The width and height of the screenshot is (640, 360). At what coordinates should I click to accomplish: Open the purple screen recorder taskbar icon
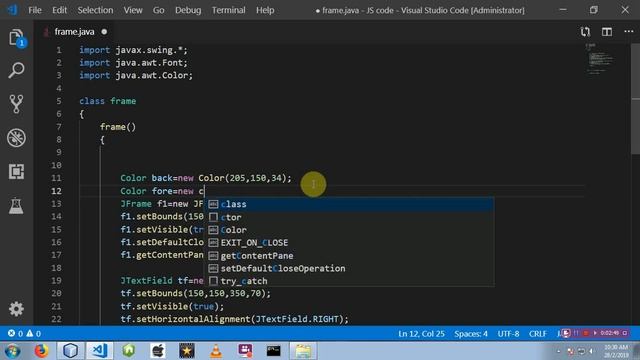(245, 351)
